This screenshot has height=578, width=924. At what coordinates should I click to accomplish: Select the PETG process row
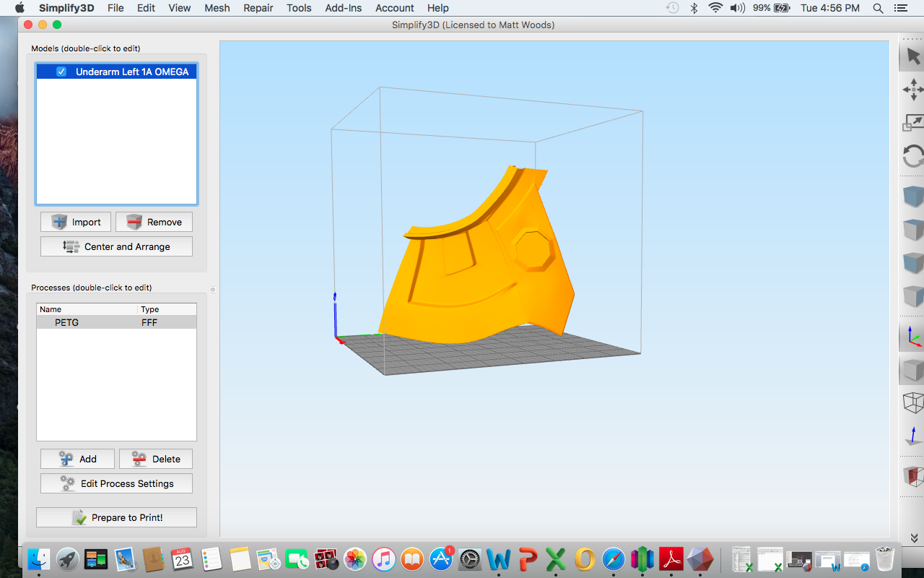(x=116, y=322)
